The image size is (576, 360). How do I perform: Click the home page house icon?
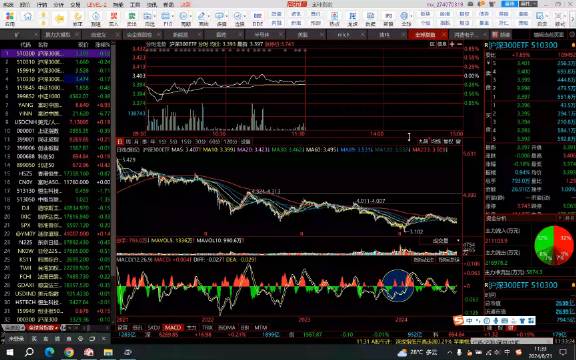28,17
